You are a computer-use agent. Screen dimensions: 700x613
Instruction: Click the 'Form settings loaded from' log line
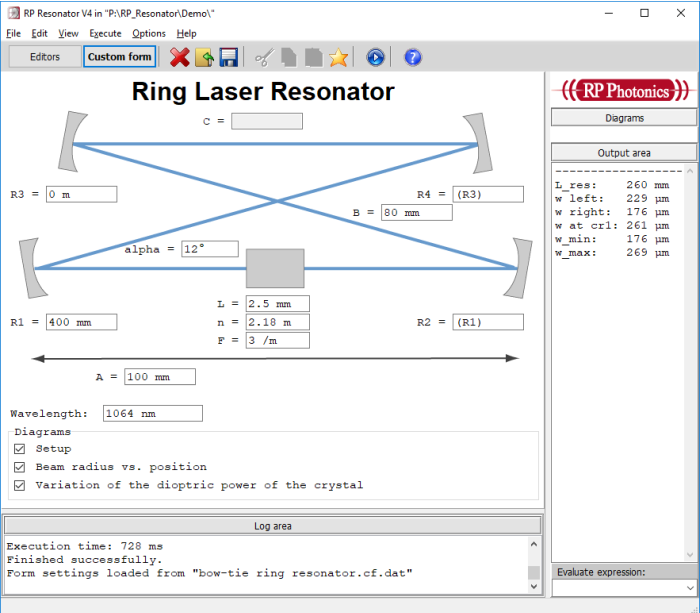pyautogui.click(x=209, y=573)
